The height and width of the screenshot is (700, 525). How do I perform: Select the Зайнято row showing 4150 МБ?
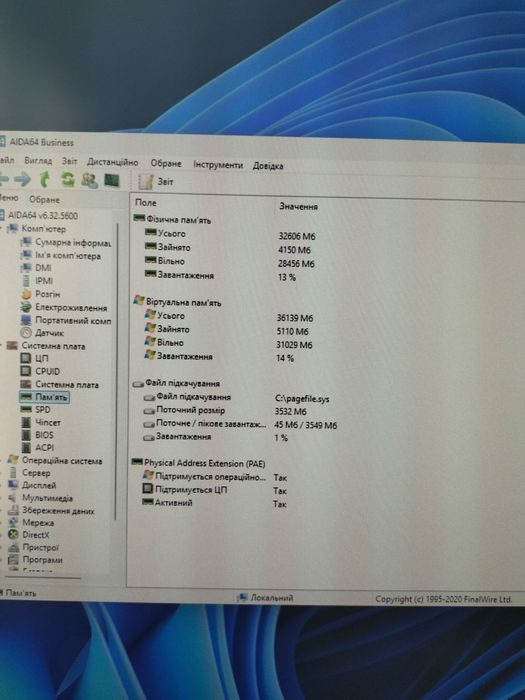pos(228,249)
